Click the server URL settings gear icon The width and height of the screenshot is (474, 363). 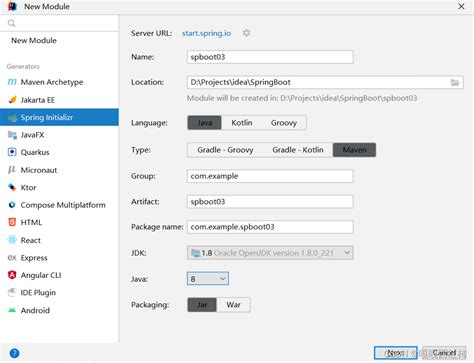coord(246,33)
